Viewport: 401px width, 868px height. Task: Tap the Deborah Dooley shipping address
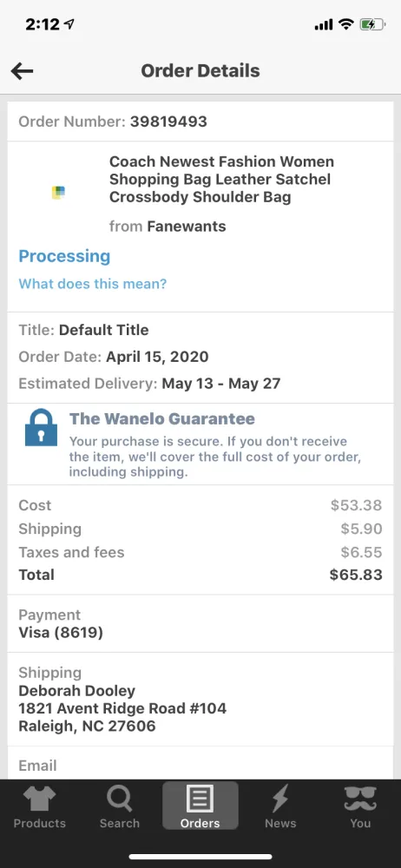122,708
